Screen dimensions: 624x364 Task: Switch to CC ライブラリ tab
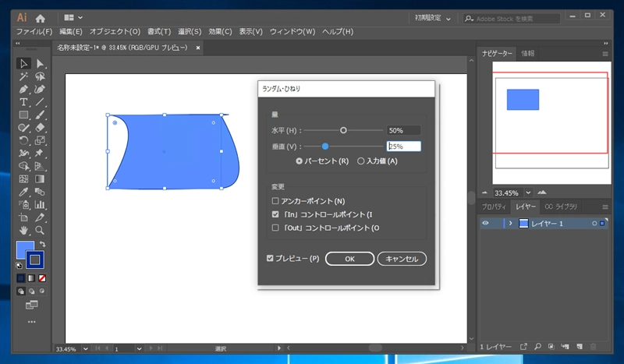560,207
